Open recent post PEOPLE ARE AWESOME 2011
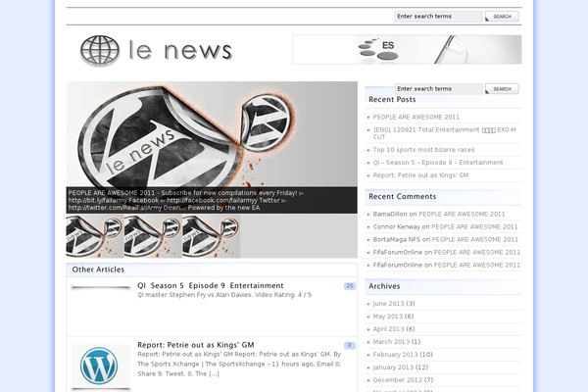The width and height of the screenshot is (588, 392). click(x=416, y=117)
